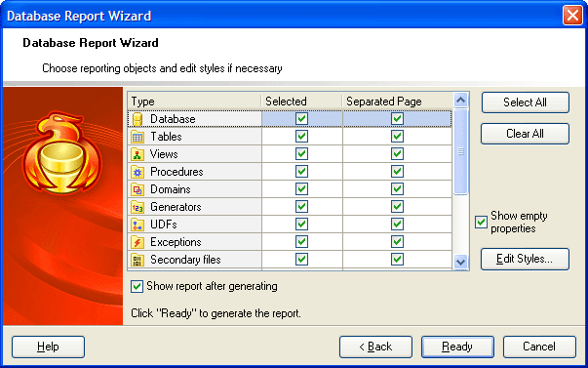Open Help for the wizard
588x368 pixels.
point(48,347)
